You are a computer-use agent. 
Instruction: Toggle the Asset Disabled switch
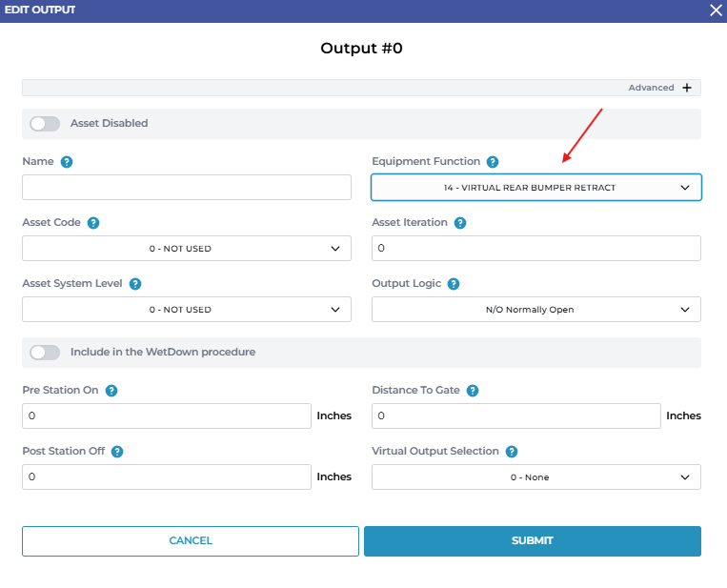(45, 124)
